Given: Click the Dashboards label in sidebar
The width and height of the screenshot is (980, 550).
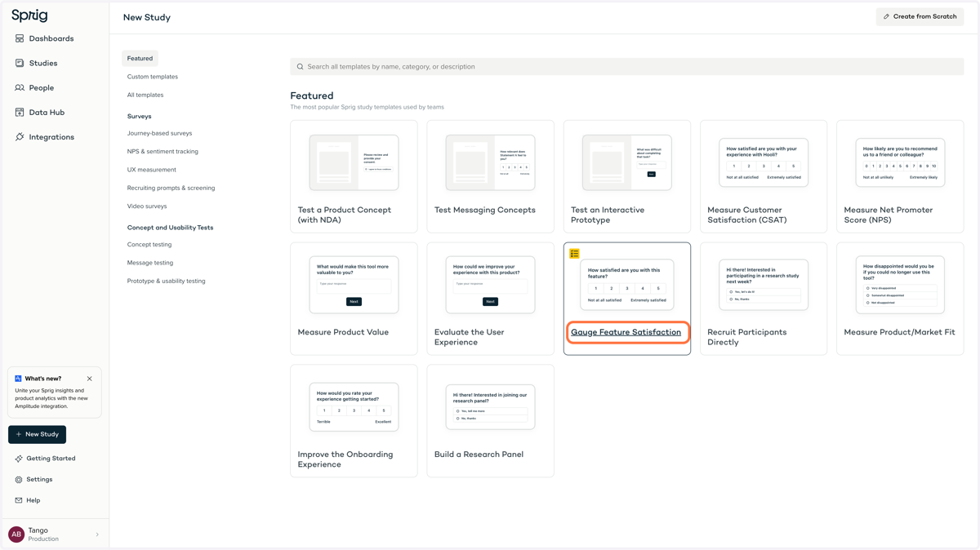Looking at the screenshot, I should click(51, 38).
